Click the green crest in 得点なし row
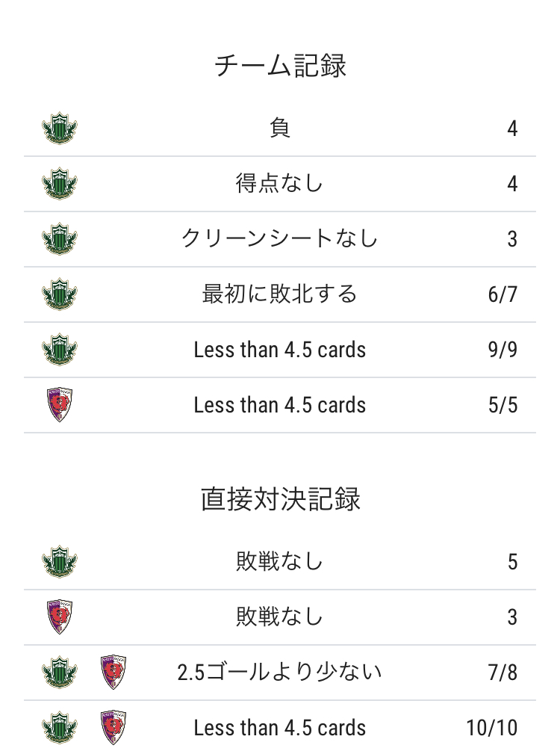 [x=60, y=184]
